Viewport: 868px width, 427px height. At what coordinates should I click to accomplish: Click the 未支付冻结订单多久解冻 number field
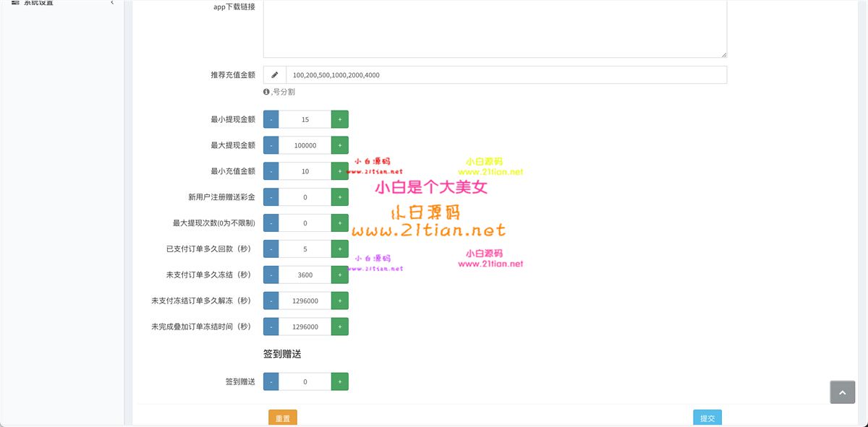(x=305, y=301)
